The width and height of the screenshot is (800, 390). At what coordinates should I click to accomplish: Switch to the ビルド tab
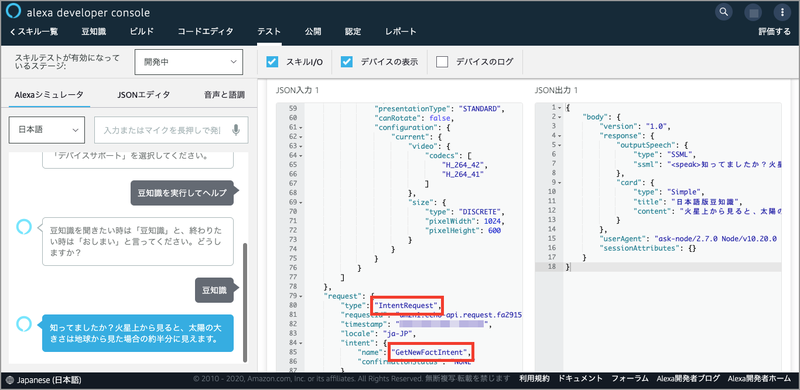(141, 32)
